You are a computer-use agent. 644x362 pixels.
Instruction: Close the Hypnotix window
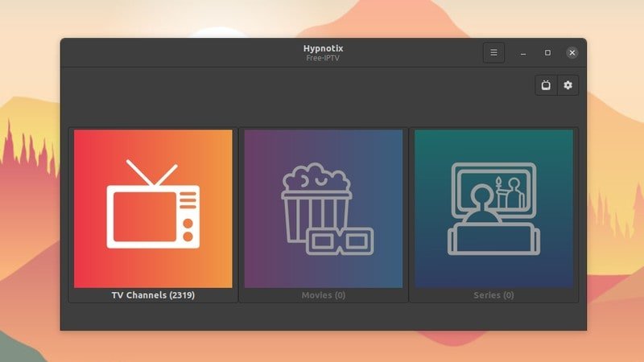tap(572, 53)
